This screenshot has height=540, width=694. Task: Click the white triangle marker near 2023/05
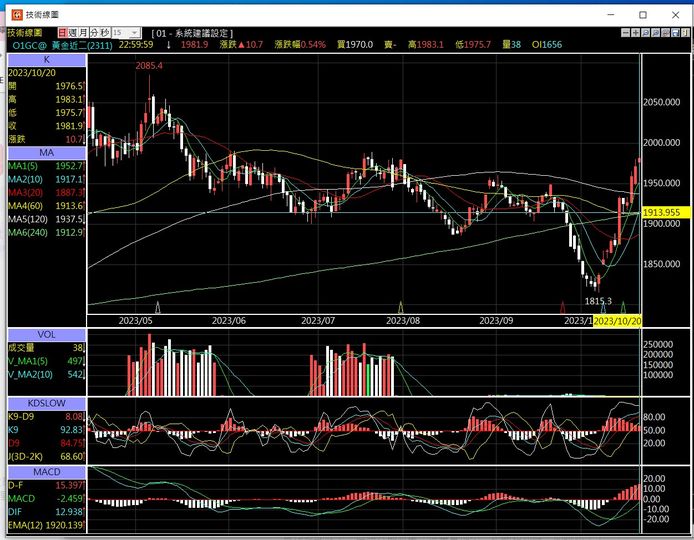[x=158, y=308]
